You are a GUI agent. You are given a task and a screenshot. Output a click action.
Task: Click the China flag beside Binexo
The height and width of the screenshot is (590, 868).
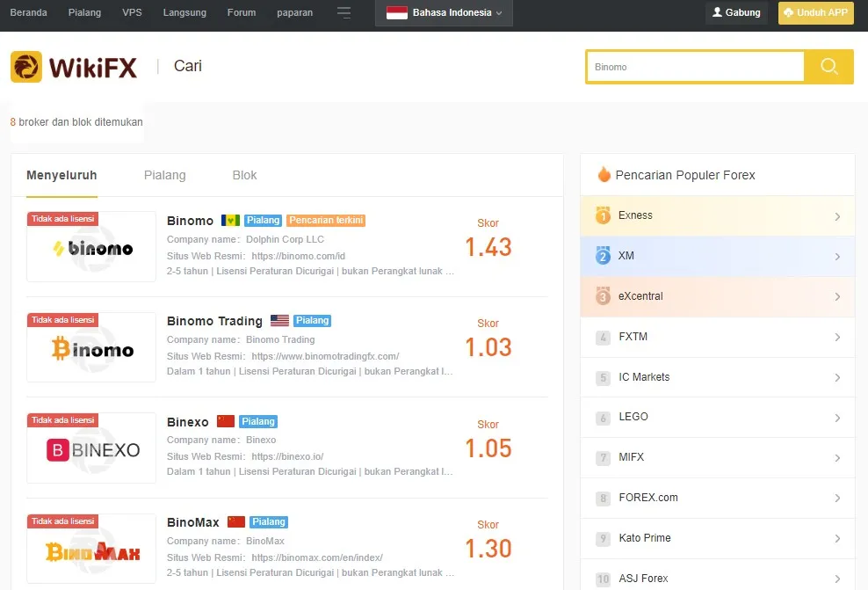point(226,421)
